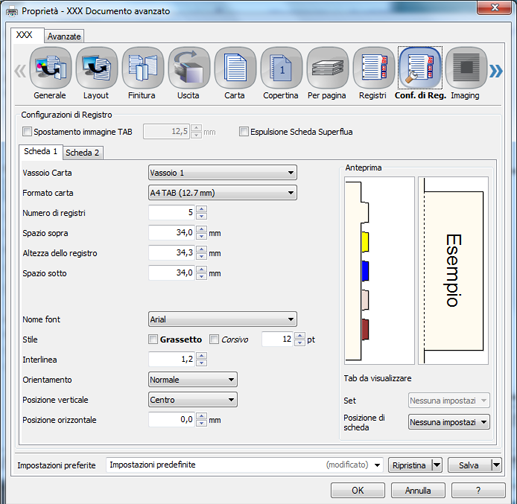Screen dimensions: 517x504
Task: Select the Imaging icon
Action: [466, 68]
